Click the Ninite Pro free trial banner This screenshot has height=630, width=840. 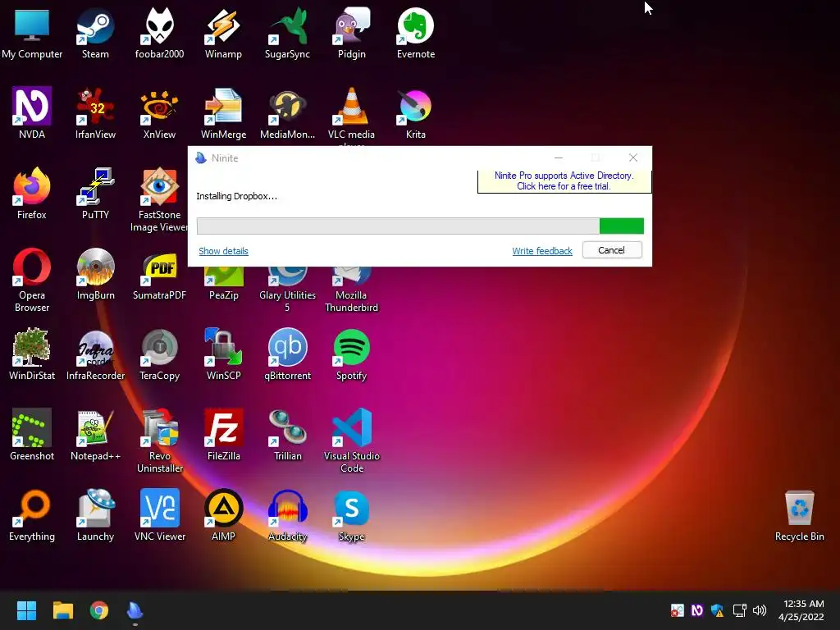(564, 181)
